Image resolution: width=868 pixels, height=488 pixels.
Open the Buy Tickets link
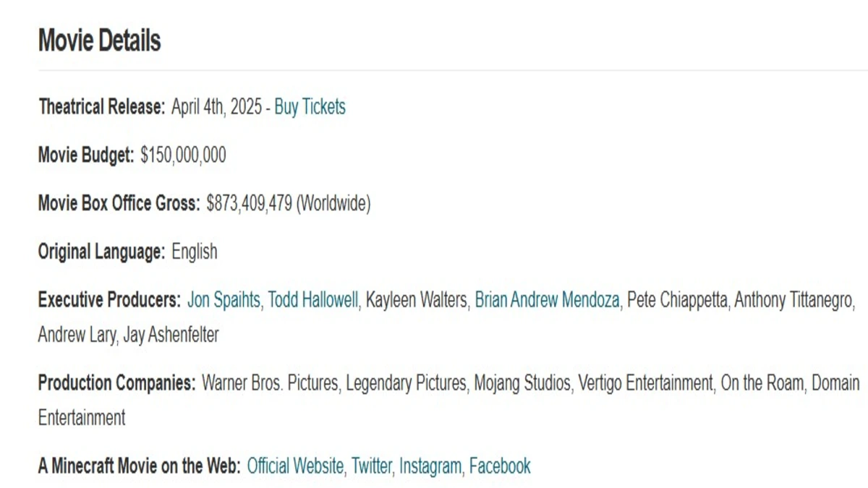click(310, 108)
